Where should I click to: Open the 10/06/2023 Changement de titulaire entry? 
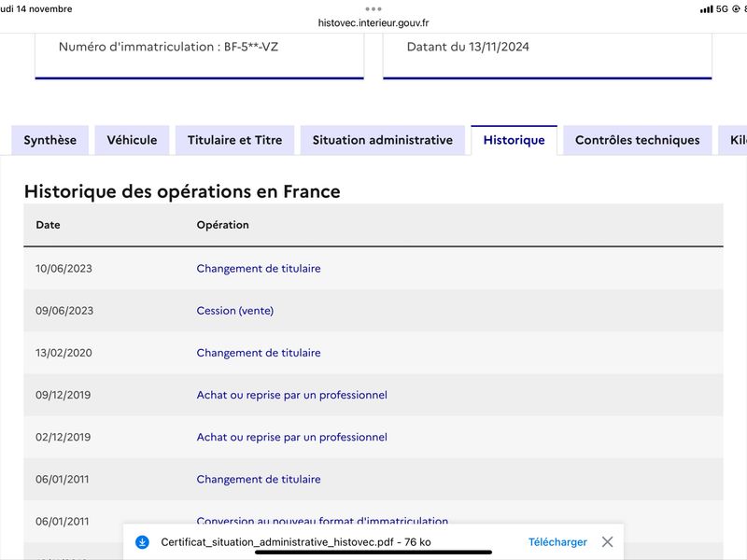pyautogui.click(x=259, y=269)
